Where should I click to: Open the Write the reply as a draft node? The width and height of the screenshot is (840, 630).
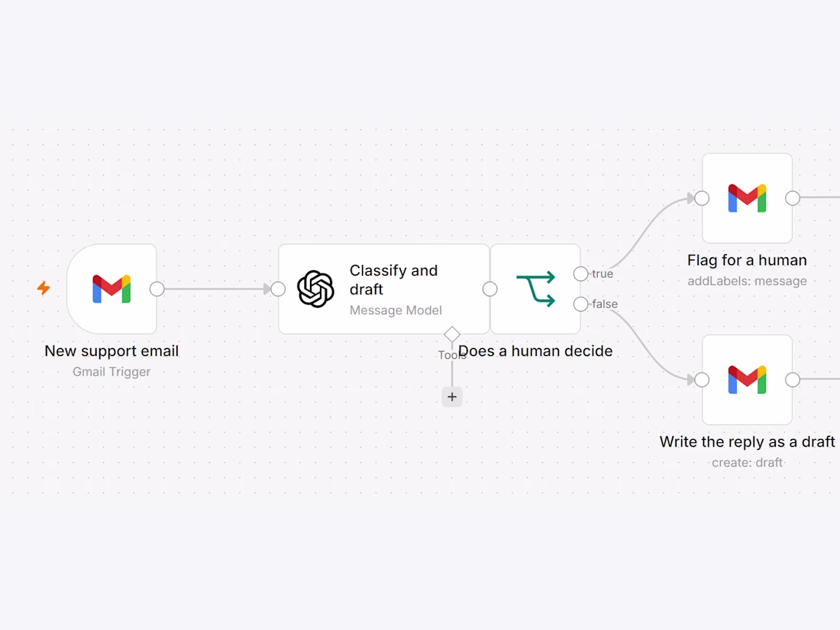[x=747, y=380]
